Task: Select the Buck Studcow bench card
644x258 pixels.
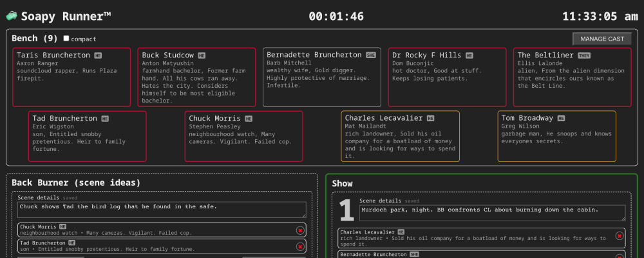Action: pos(196,77)
